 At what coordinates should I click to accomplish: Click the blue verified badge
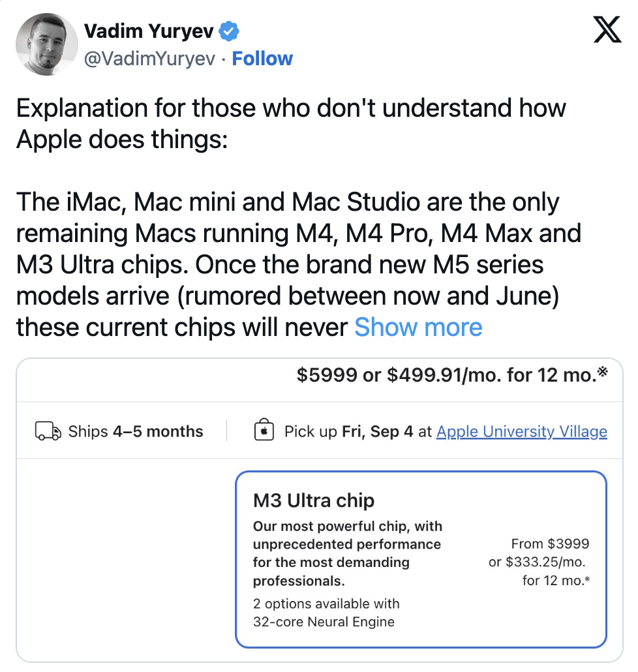228,31
